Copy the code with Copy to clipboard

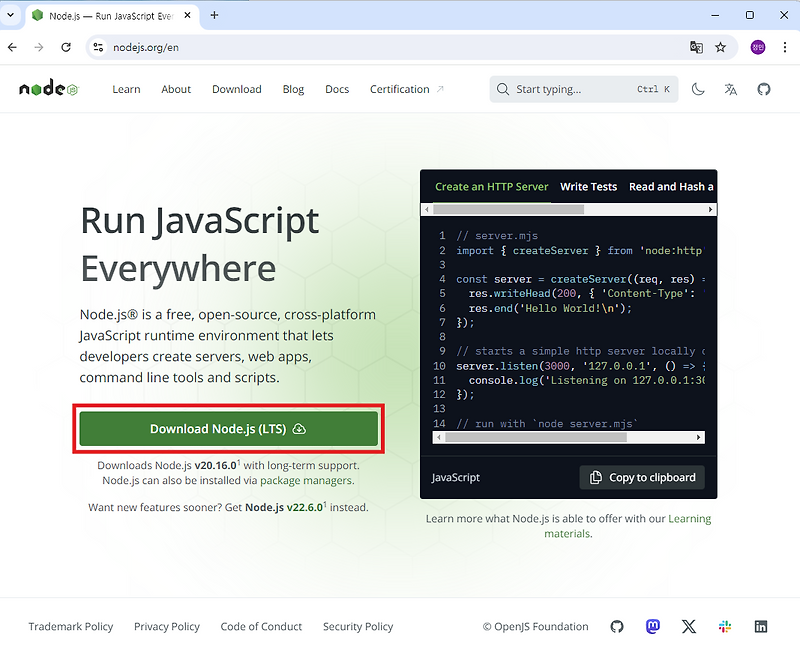[x=641, y=477]
